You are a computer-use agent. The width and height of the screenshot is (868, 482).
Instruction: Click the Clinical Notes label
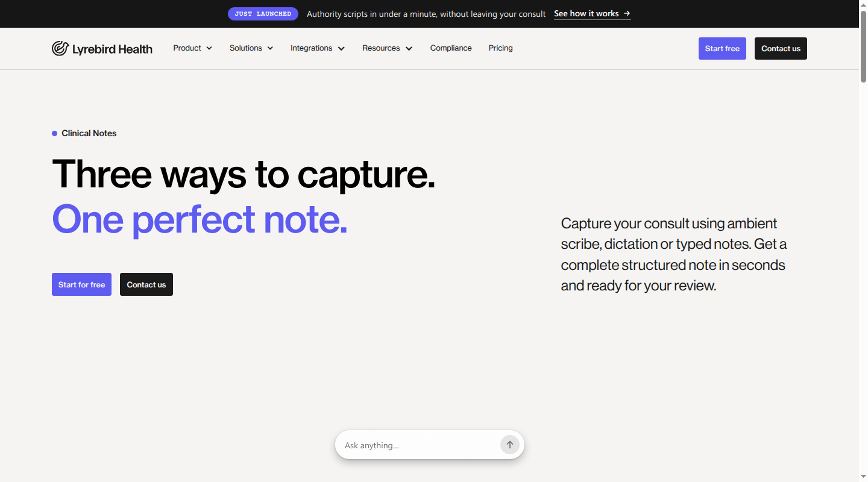[x=89, y=133]
